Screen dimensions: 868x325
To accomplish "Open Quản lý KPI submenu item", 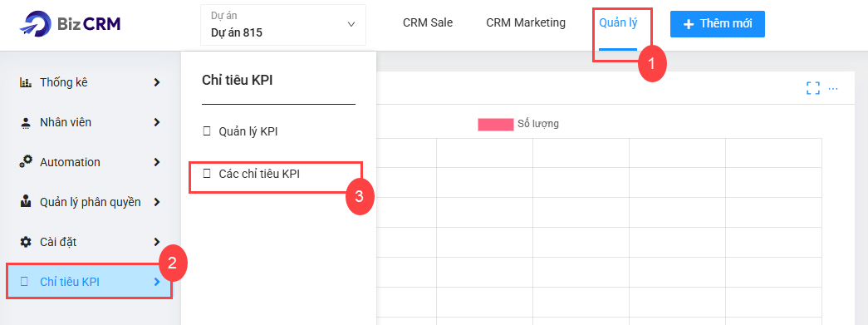I will coord(248,131).
